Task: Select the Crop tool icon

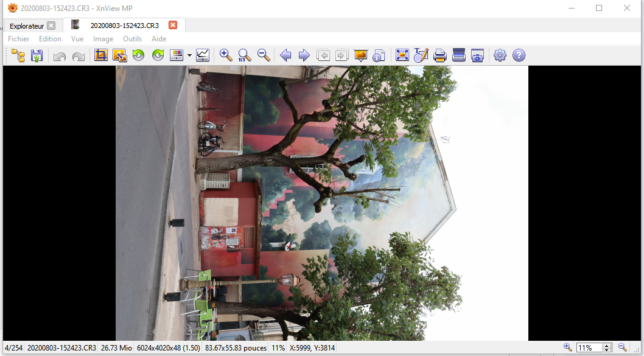Action: pyautogui.click(x=101, y=55)
